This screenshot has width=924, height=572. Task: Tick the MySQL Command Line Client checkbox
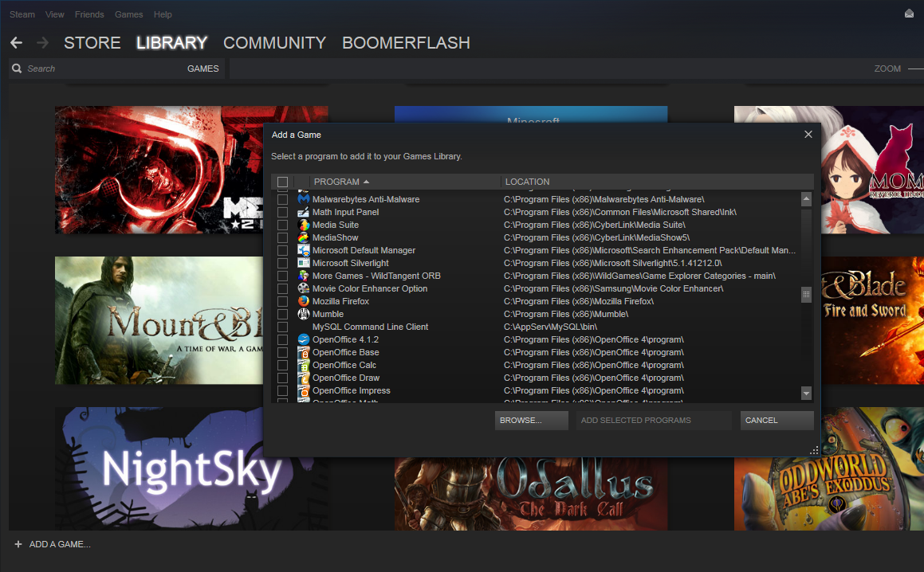(282, 327)
